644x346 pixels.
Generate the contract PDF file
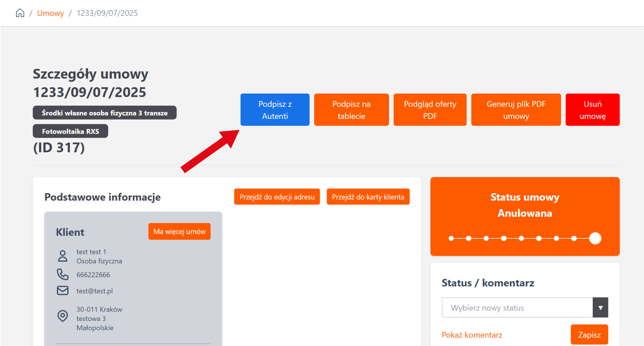coord(516,110)
